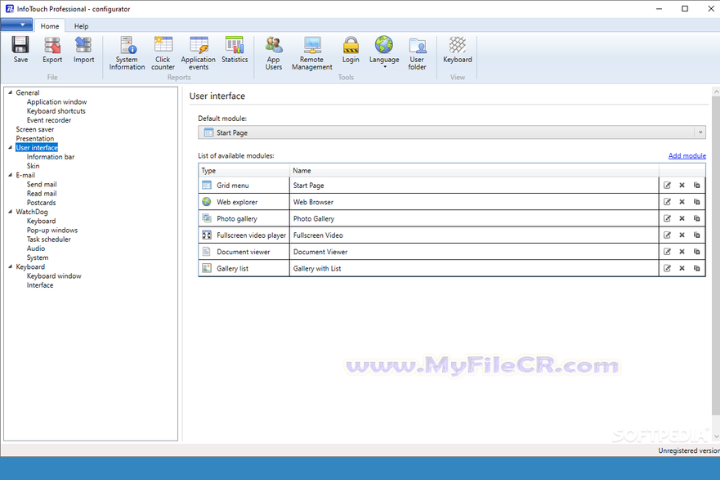Viewport: 720px width, 480px height.
Task: Duplicate the Start Page module
Action: [x=697, y=185]
